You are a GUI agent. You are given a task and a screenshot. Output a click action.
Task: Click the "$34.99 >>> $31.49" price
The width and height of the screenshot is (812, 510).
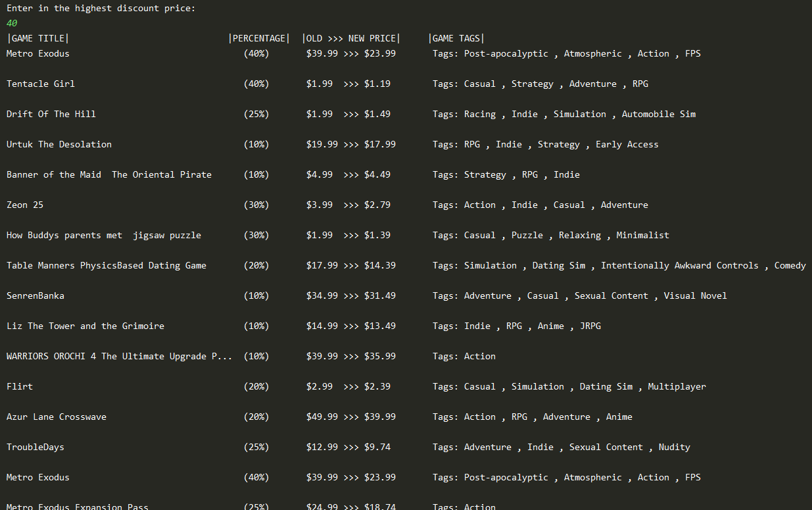pyautogui.click(x=351, y=295)
